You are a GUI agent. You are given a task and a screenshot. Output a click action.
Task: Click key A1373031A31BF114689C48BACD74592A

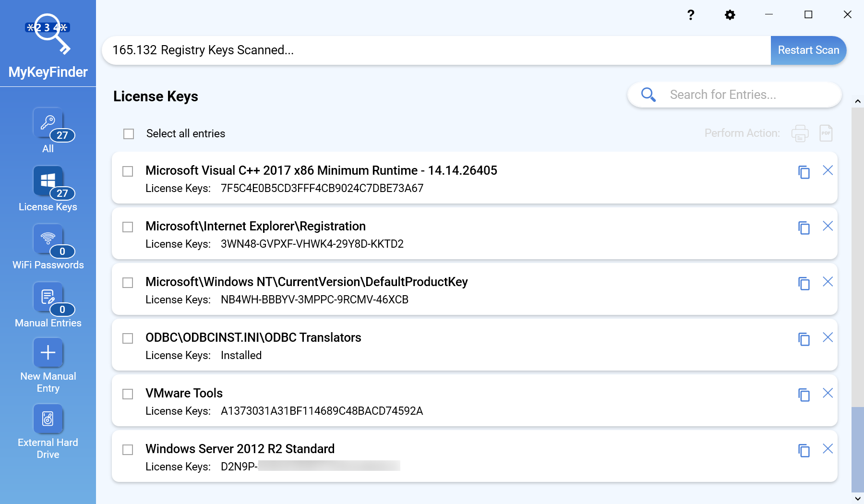[322, 411]
